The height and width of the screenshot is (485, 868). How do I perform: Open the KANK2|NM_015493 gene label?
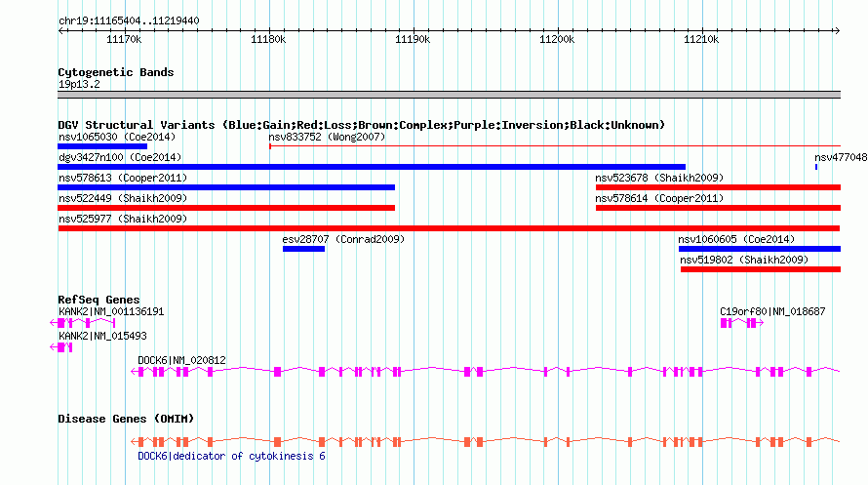tap(102, 336)
